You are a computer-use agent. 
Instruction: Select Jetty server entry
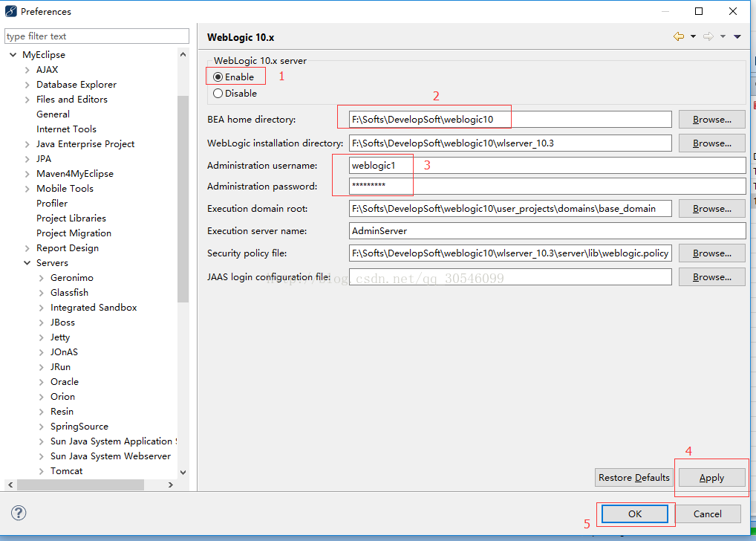click(x=60, y=337)
